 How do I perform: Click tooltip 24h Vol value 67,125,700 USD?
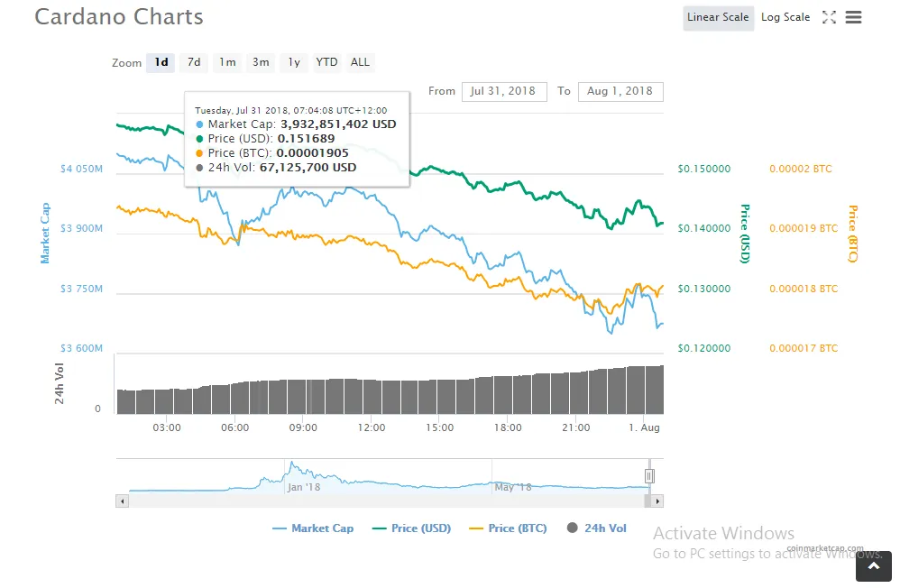pyautogui.click(x=308, y=168)
